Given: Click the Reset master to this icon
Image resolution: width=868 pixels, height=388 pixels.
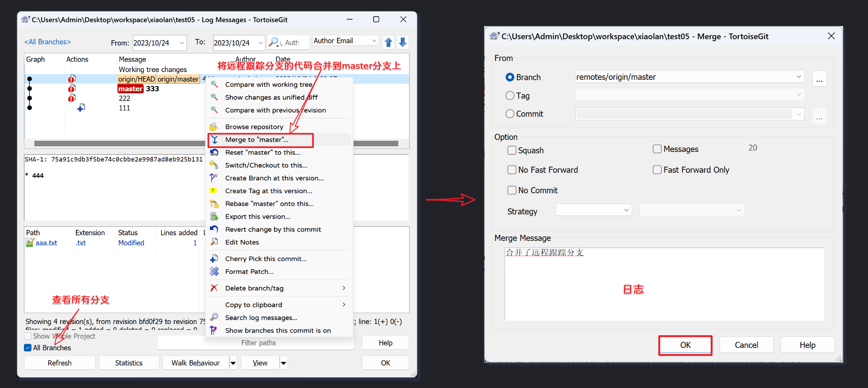Looking at the screenshot, I should (x=214, y=152).
